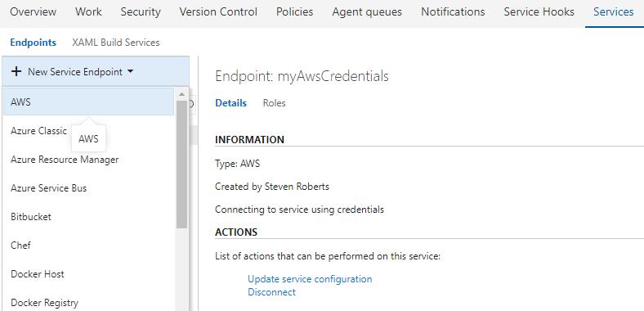The width and height of the screenshot is (644, 311).
Task: Click the INFORMATION section header
Action: click(250, 140)
